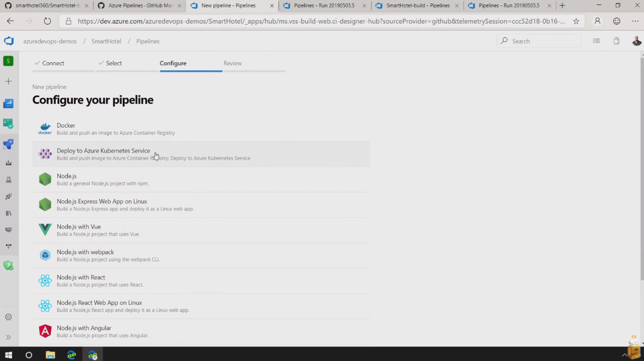The image size is (644, 361).
Task: Open Azure Boards from the sidebar
Action: [8, 103]
